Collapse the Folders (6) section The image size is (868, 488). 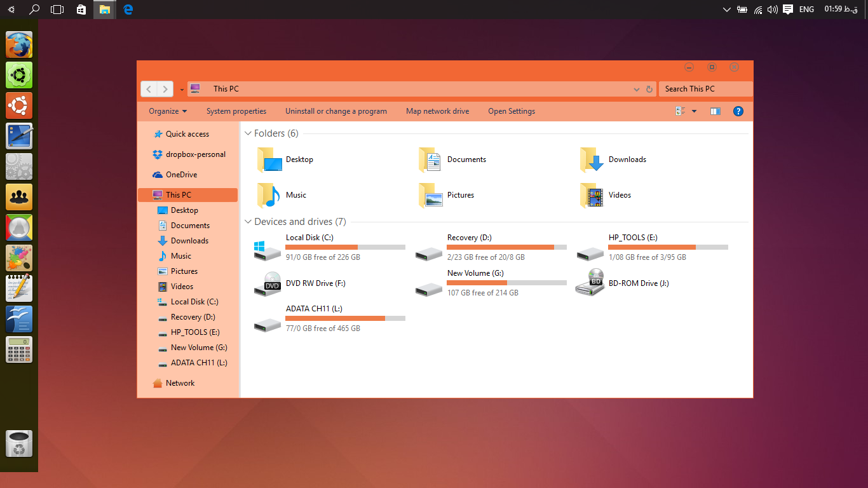click(248, 133)
